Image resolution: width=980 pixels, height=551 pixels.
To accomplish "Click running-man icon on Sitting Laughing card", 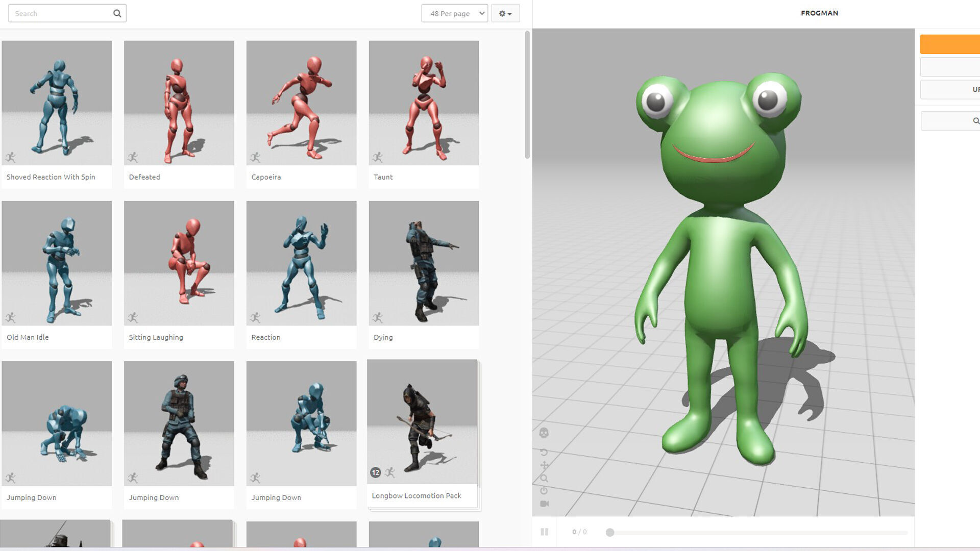I will (x=133, y=317).
